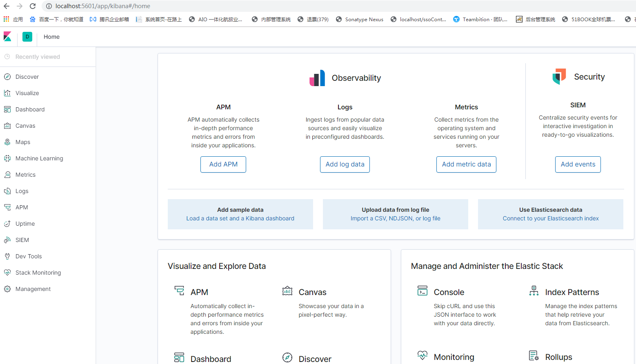Screen dimensions: 636x364
Task: Click the Visualize chart icon in sidebar
Action: tap(7, 93)
